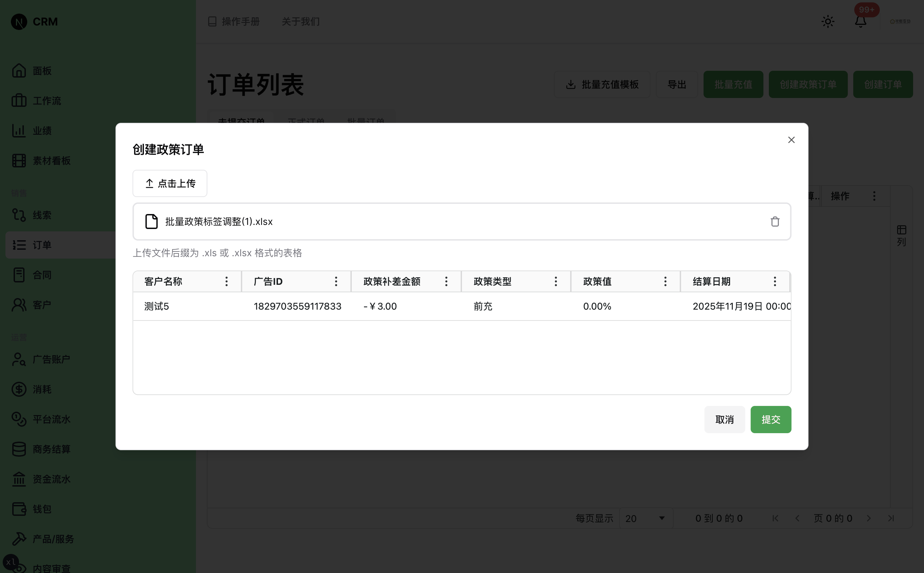Open the 客户 customers sidebar icon
924x573 pixels.
pyautogui.click(x=19, y=305)
